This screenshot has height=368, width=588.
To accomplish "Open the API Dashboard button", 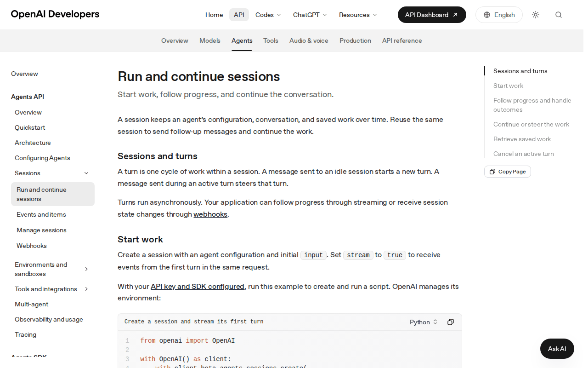I will coord(432,15).
